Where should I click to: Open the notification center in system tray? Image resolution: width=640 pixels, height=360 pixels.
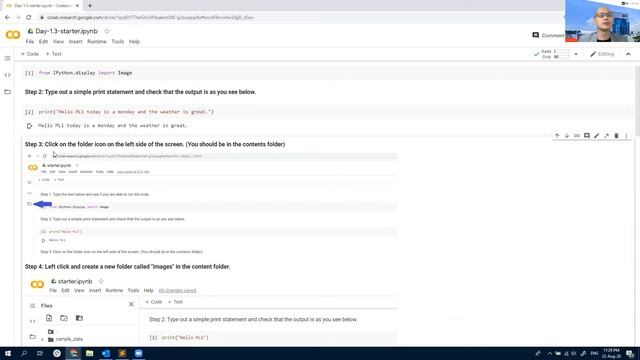point(630,353)
